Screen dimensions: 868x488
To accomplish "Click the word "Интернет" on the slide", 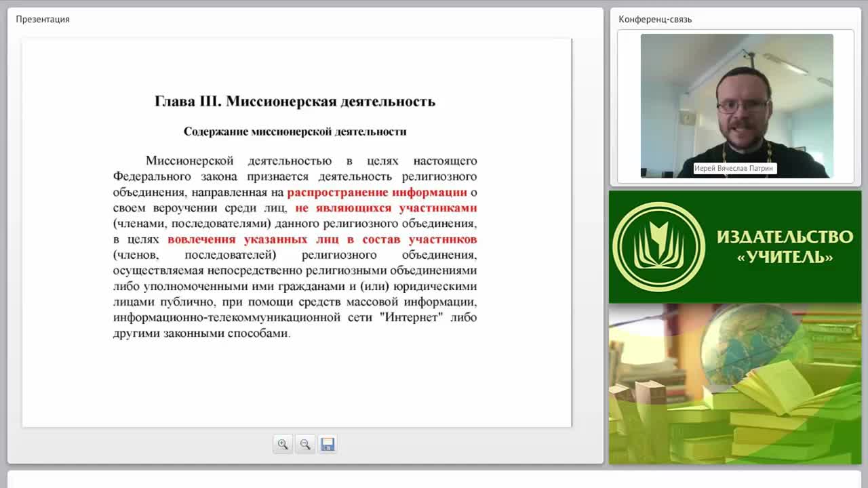I will pyautogui.click(x=411, y=317).
